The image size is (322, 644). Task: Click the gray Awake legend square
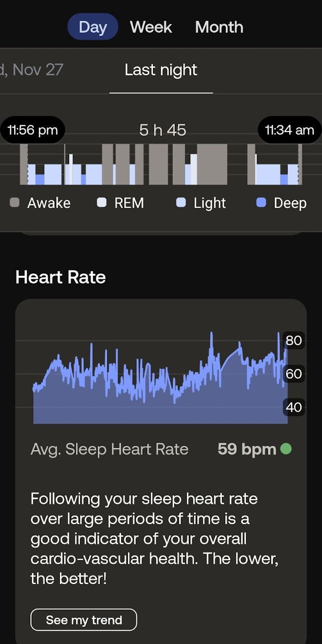click(15, 203)
